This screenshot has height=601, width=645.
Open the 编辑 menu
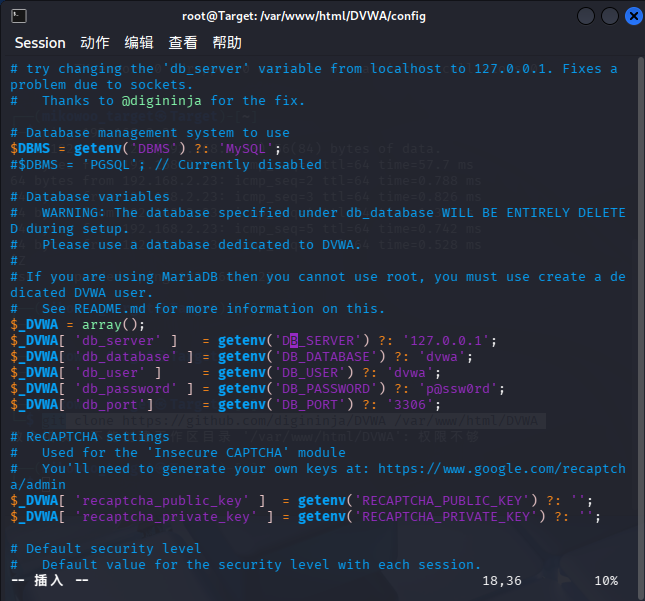coord(139,43)
